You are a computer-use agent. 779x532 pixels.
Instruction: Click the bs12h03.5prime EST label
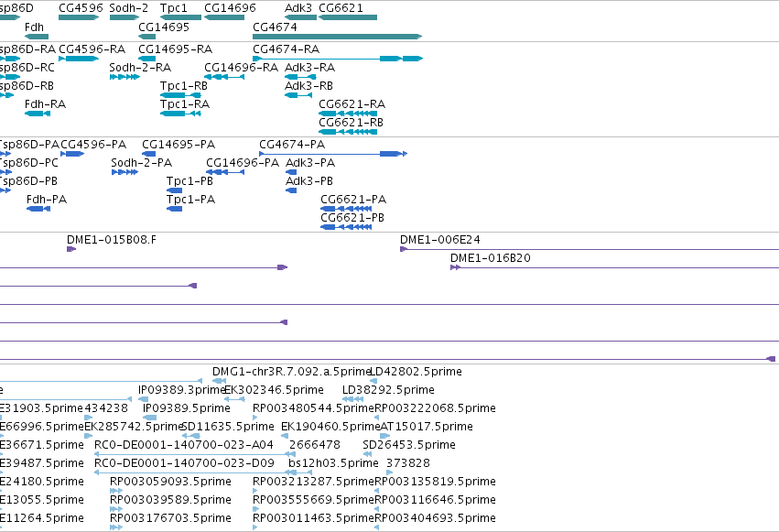point(333,463)
